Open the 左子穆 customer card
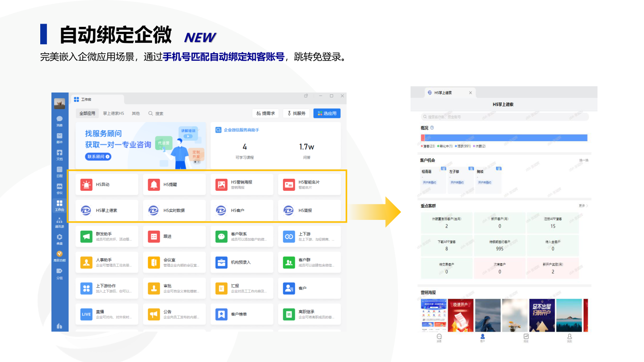The width and height of the screenshot is (644, 362). coord(461,179)
